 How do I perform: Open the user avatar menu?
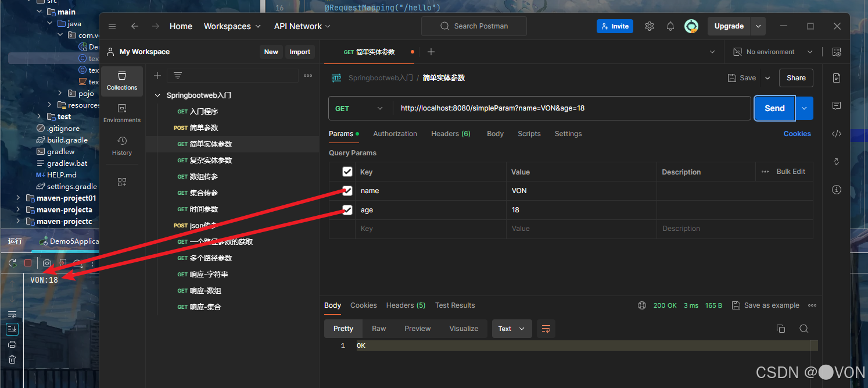coord(691,26)
